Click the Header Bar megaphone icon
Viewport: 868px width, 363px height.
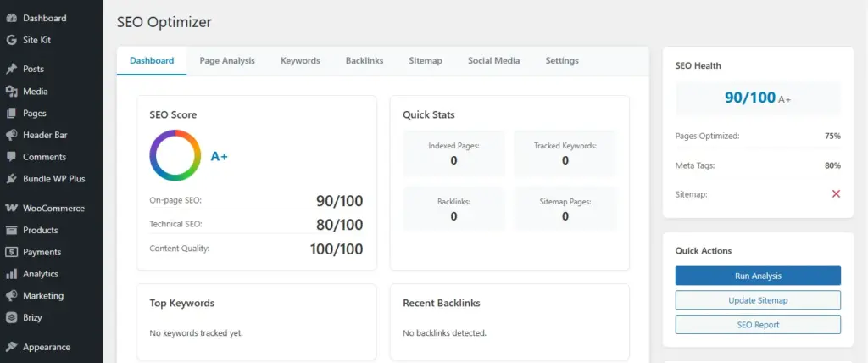pos(11,135)
